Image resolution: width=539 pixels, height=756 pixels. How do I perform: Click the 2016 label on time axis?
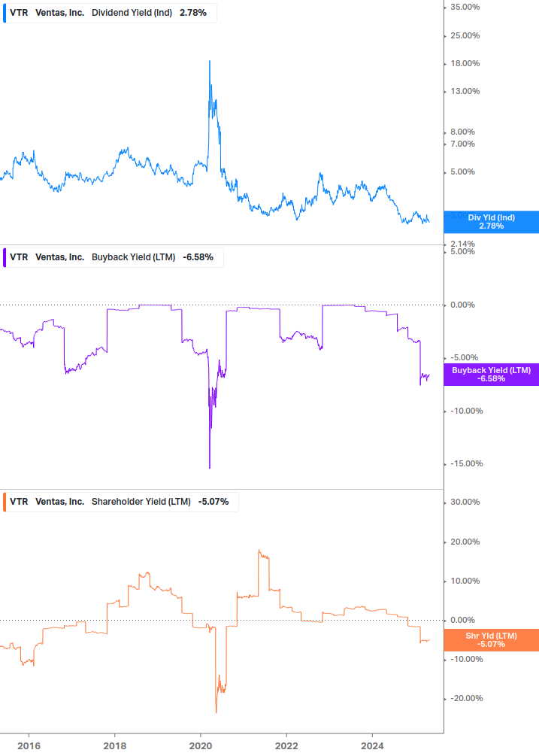coord(29,746)
